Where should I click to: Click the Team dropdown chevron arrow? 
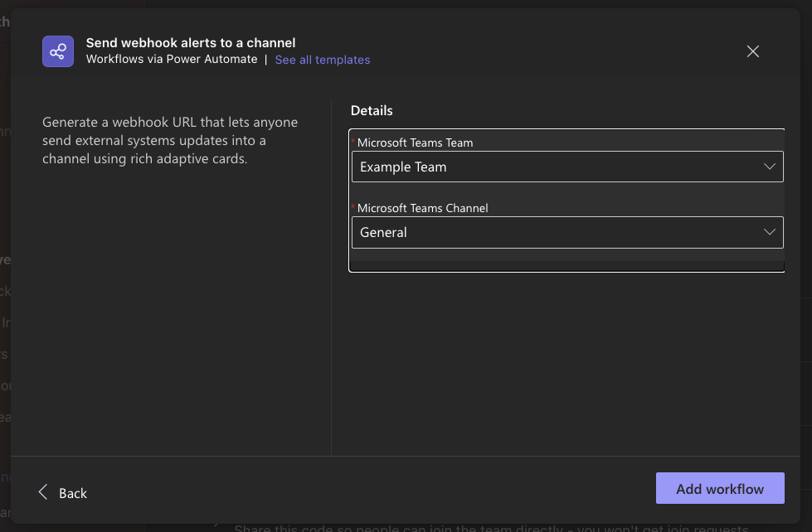[x=769, y=167]
